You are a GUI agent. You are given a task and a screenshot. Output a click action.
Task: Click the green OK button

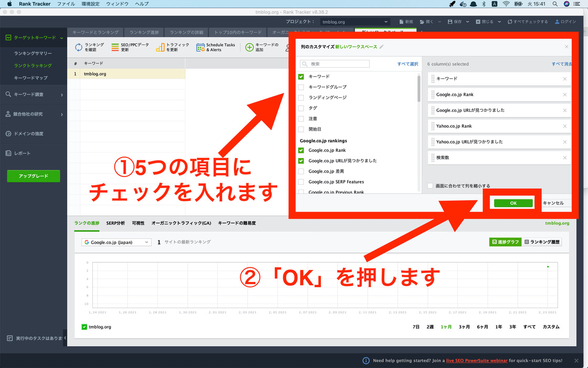[x=513, y=203]
